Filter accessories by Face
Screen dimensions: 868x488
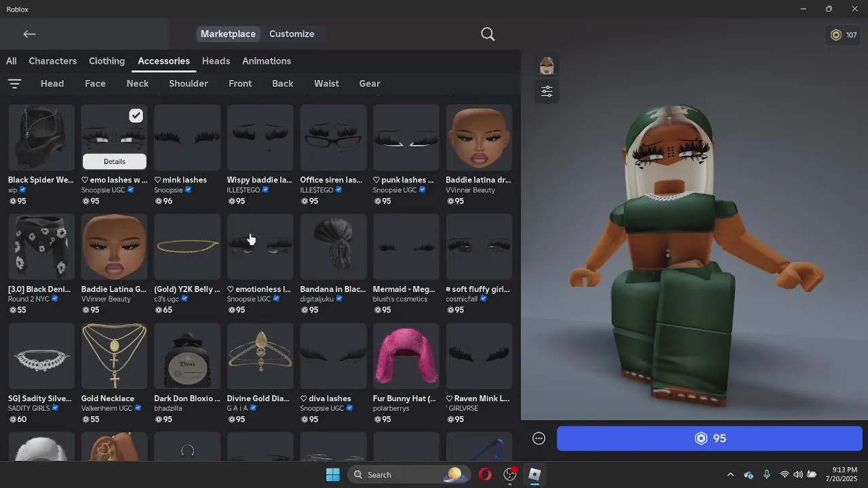(x=95, y=83)
